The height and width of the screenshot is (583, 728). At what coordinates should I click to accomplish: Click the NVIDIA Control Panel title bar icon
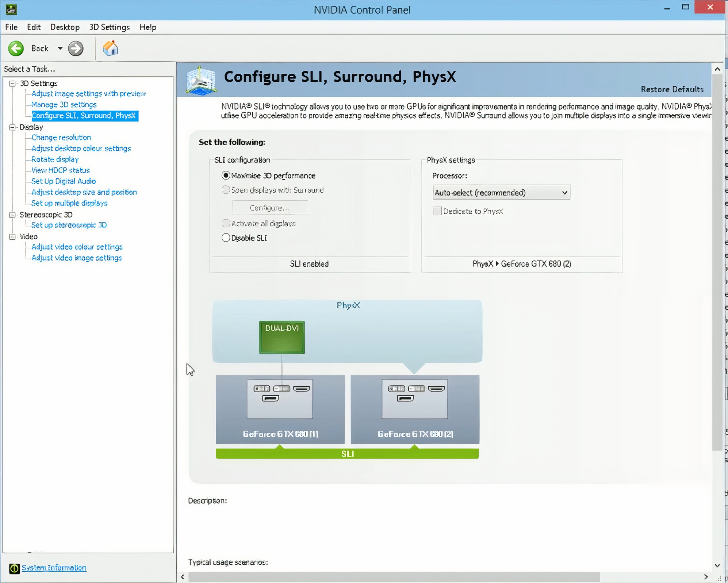coord(11,9)
